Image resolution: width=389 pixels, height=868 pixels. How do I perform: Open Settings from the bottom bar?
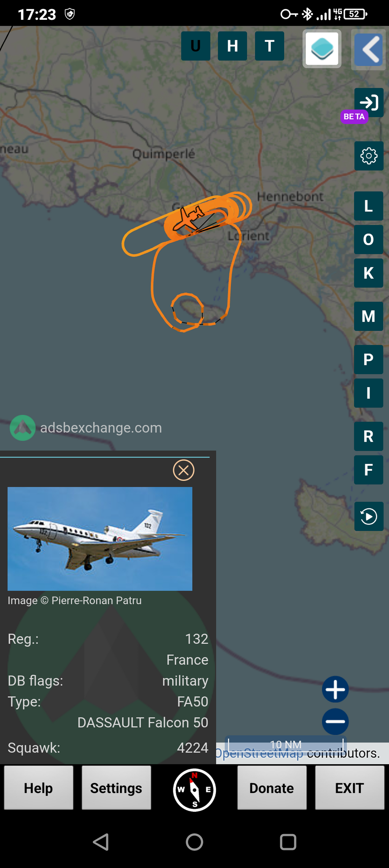tap(116, 788)
